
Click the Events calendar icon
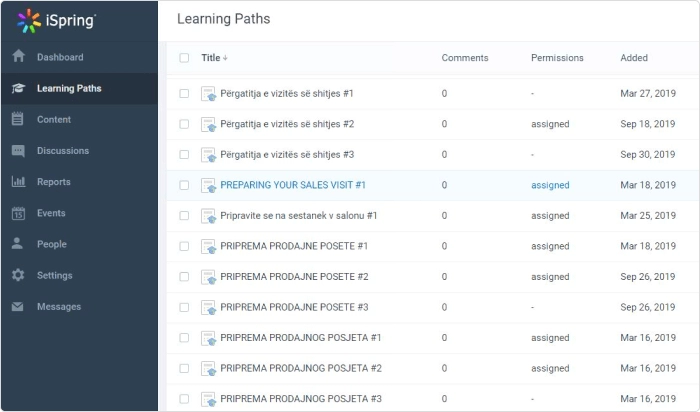tap(18, 213)
